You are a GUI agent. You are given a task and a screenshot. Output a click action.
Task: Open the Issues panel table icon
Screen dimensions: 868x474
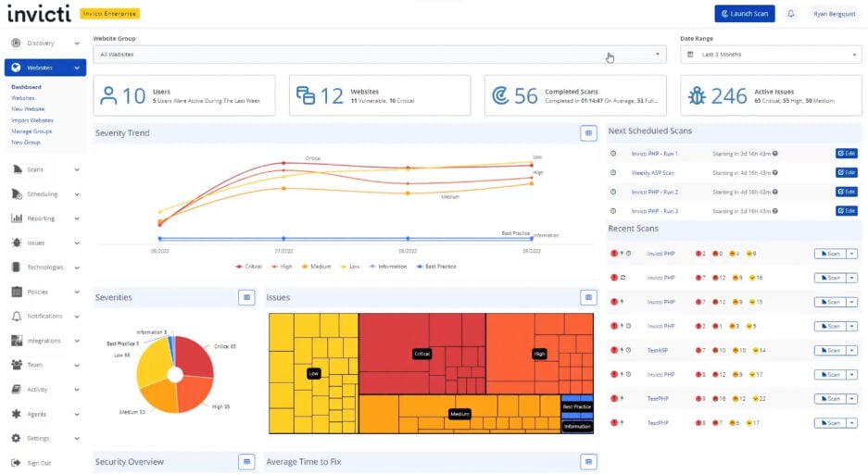588,297
